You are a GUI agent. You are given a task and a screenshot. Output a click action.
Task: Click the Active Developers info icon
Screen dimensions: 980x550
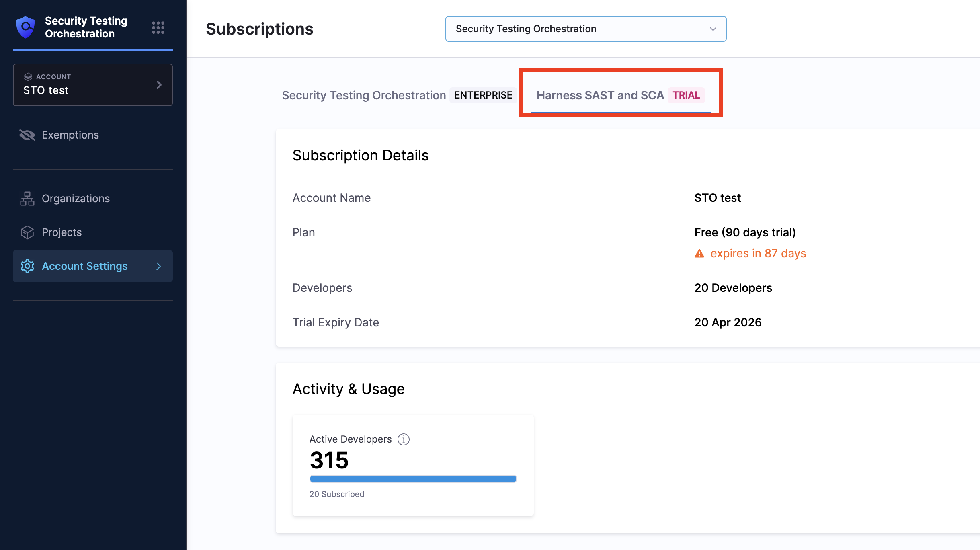(403, 439)
